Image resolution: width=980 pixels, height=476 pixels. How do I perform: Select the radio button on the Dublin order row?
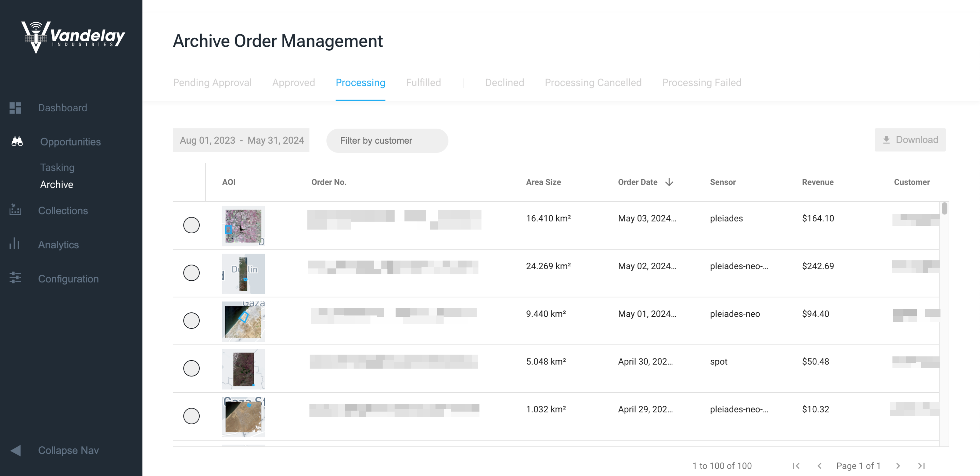coord(192,273)
